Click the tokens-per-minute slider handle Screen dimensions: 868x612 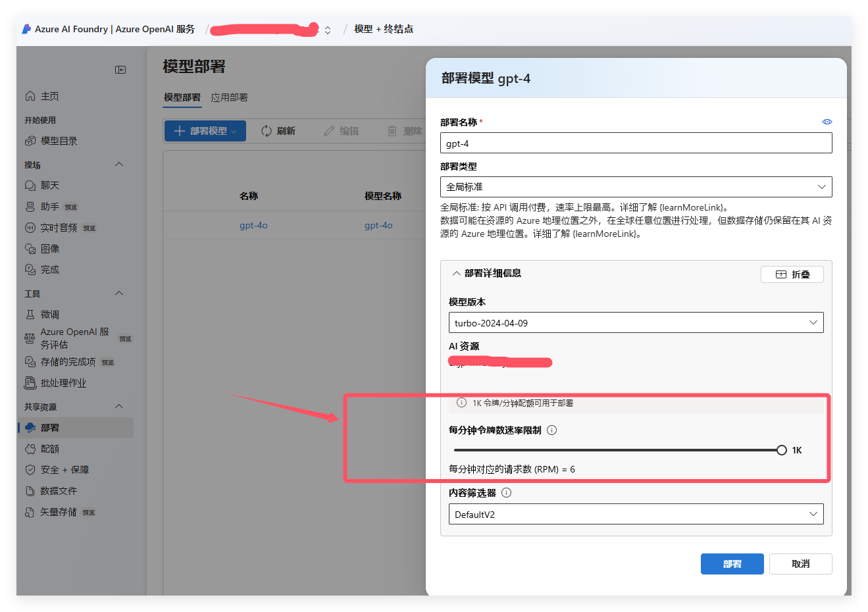coord(782,450)
